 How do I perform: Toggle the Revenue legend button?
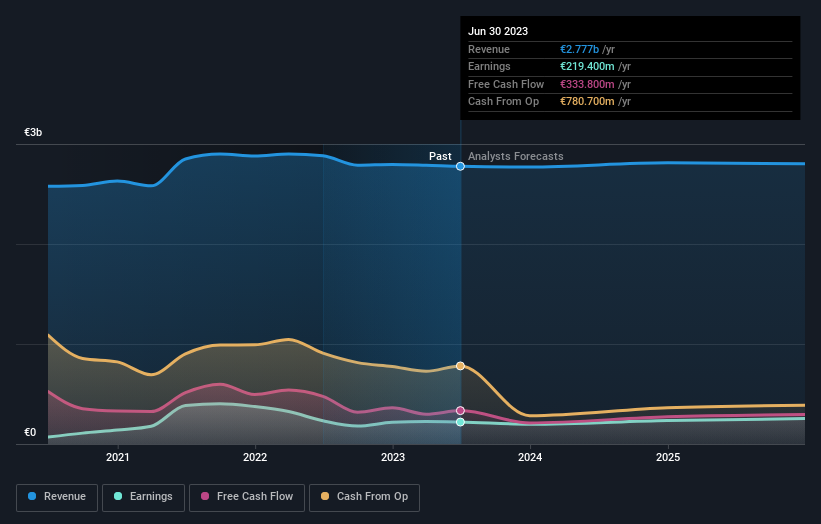[57, 497]
